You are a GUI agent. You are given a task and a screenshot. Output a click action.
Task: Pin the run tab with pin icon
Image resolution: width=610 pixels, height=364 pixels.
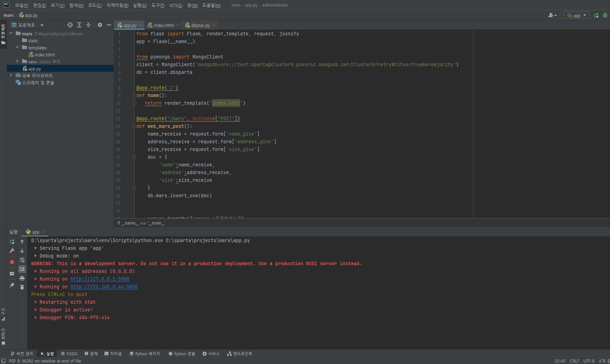[x=12, y=285]
